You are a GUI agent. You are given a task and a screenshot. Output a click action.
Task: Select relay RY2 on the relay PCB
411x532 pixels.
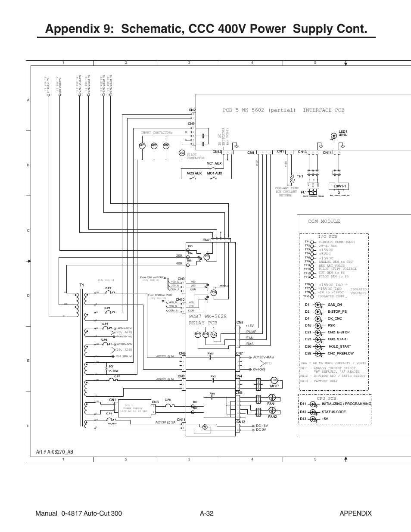point(214,292)
